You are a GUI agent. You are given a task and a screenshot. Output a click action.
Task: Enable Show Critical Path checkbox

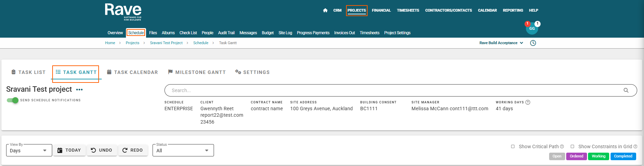tap(513, 146)
